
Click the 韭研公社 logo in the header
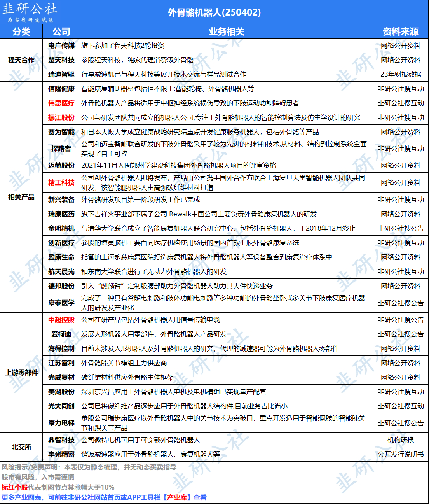30,12
